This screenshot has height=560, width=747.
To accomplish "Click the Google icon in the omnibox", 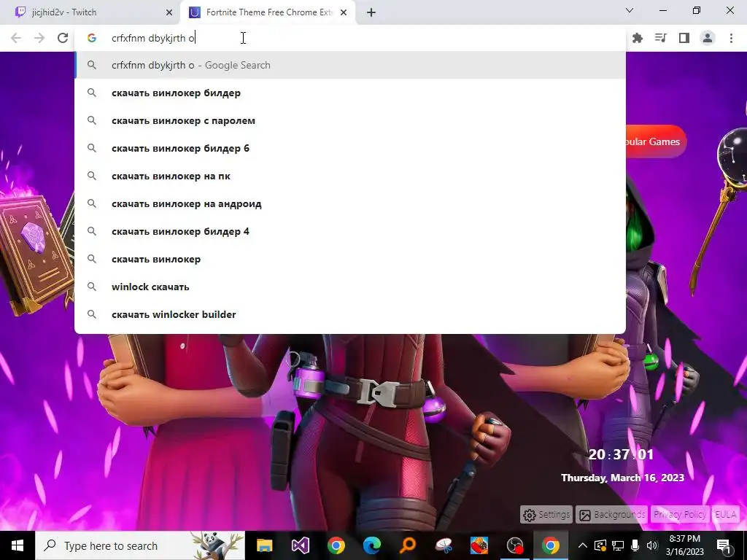I will tap(92, 38).
